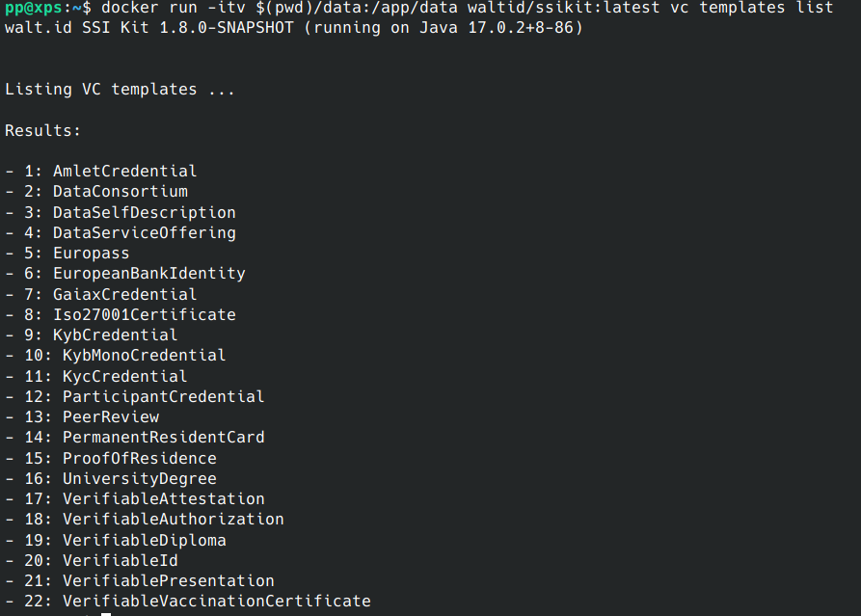861x616 pixels.
Task: Select the DataServiceOffering entry
Action: pyautogui.click(x=145, y=232)
